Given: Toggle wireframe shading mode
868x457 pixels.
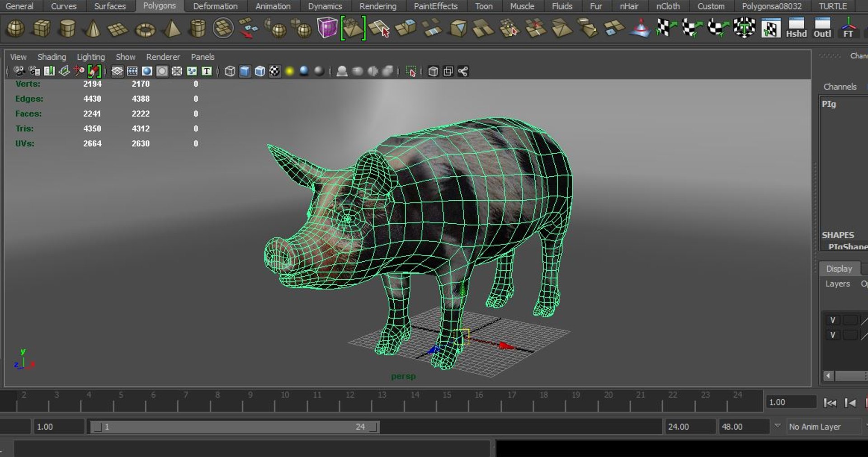Looking at the screenshot, I should (x=230, y=71).
